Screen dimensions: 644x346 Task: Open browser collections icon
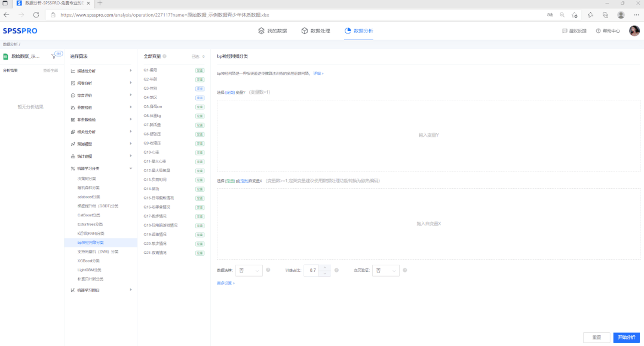pos(605,15)
